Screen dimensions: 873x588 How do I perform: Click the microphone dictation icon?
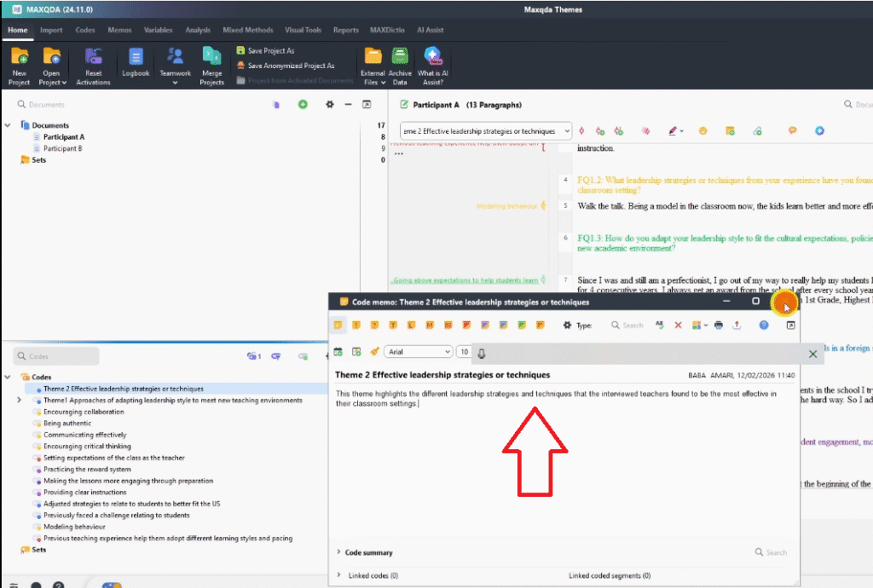[x=482, y=353]
